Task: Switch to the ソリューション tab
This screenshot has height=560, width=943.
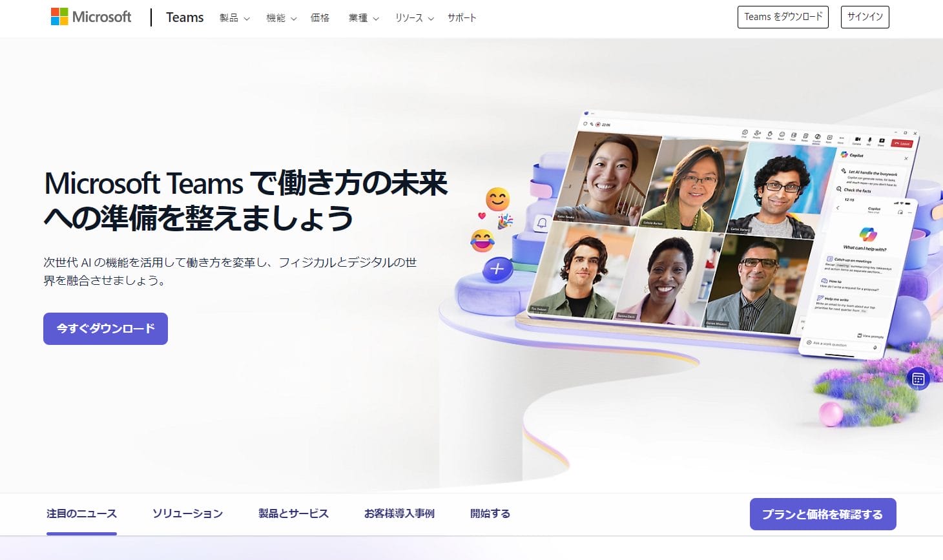Action: (x=187, y=513)
